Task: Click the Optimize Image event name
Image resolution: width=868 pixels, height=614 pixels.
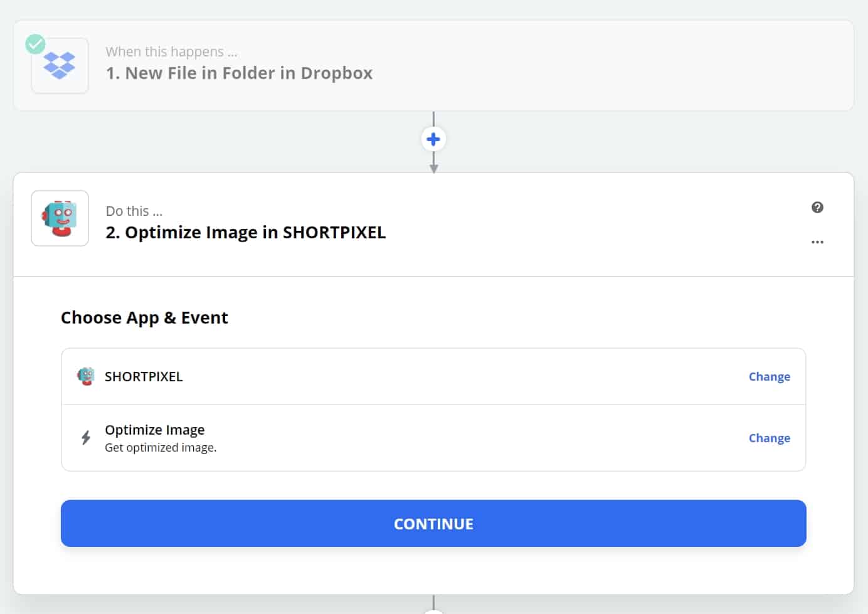Action: point(154,430)
